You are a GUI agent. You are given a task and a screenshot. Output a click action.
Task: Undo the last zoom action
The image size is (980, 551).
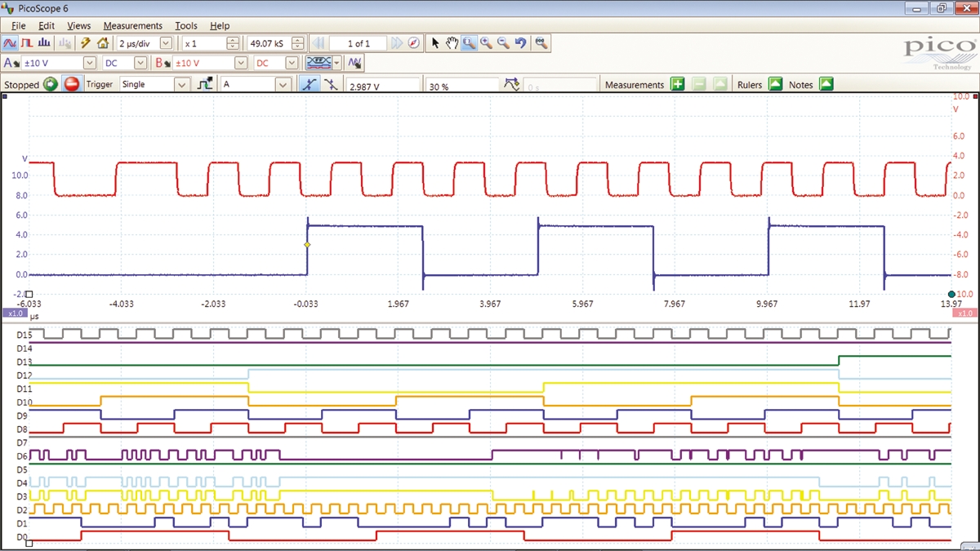tap(520, 43)
